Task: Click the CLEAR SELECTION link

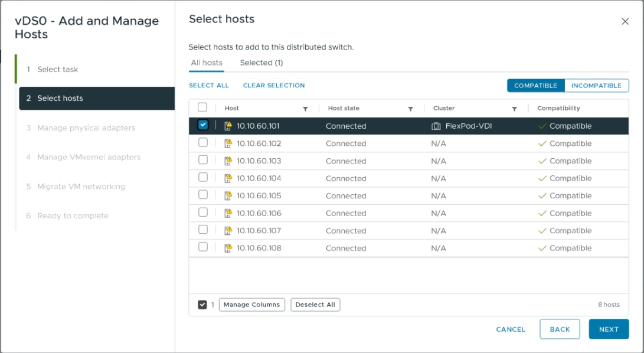Action: [x=274, y=86]
